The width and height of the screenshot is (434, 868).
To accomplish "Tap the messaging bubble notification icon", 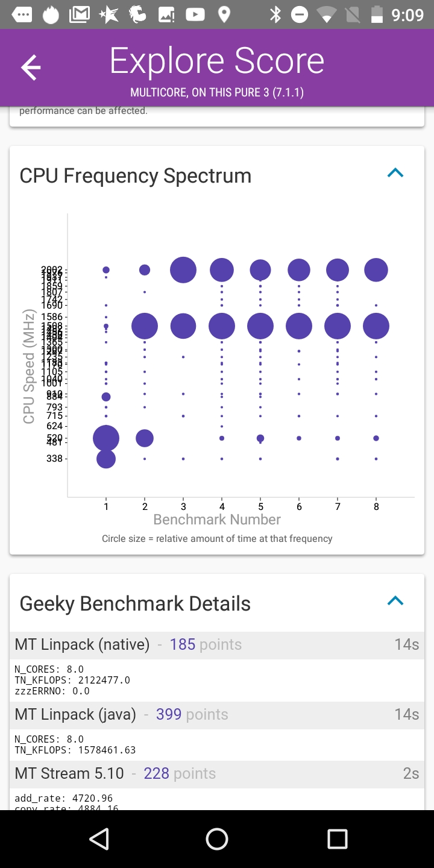I will [x=22, y=14].
